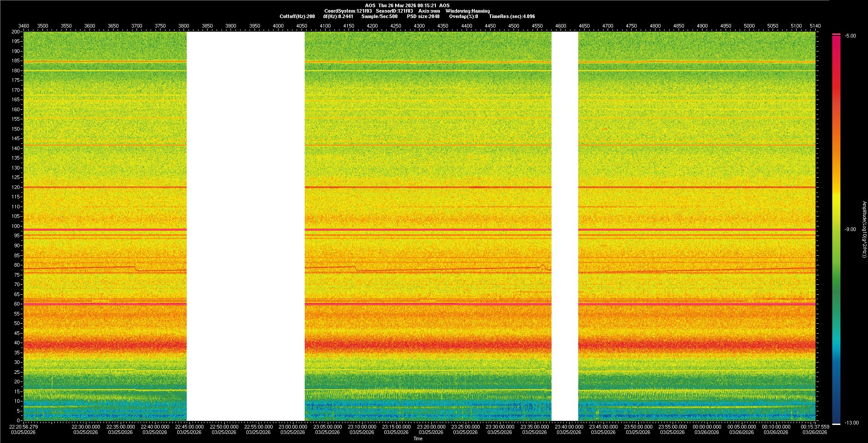
Task: Click the 4000 tick on top axis
Action: (278, 26)
